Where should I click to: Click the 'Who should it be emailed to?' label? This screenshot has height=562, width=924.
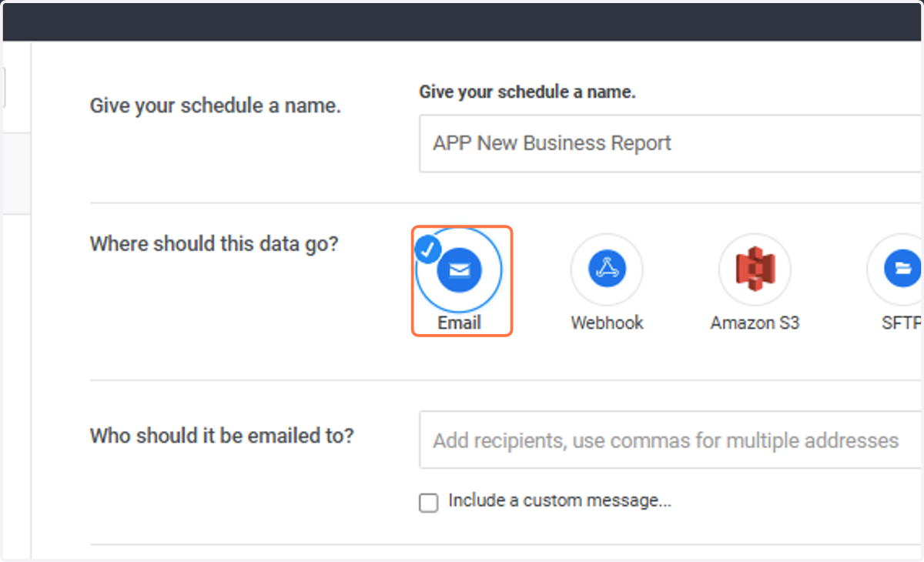click(x=222, y=436)
